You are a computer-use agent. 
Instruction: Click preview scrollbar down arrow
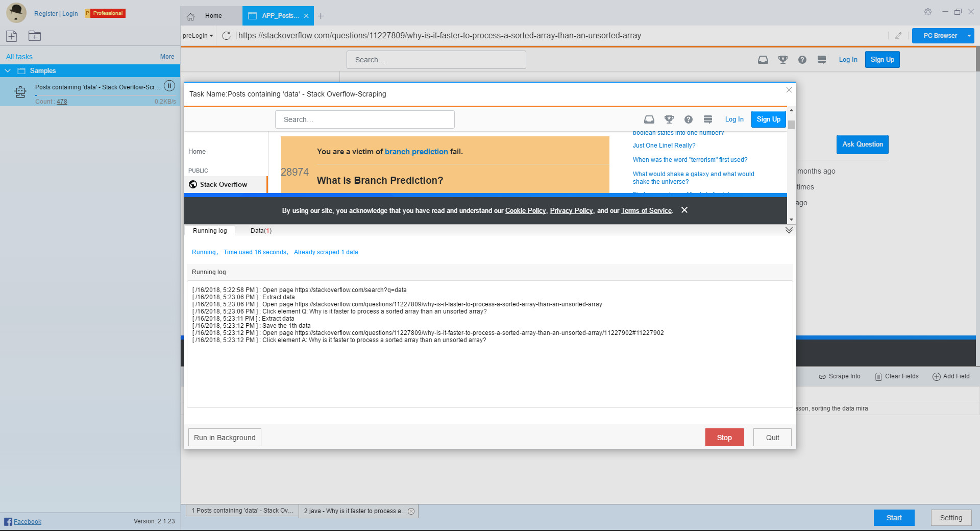pyautogui.click(x=791, y=220)
